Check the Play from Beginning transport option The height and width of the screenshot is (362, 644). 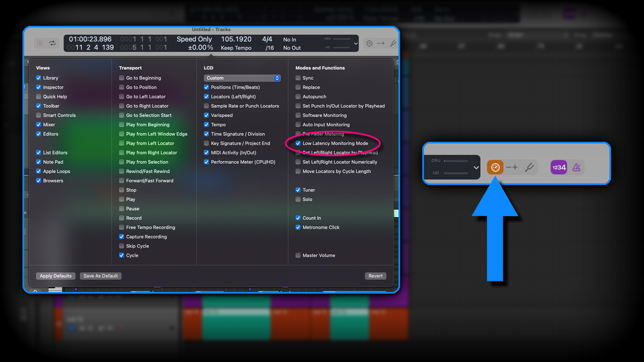[x=122, y=124]
